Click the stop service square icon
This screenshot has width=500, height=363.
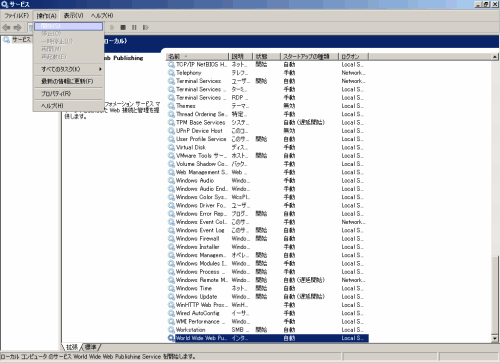(123, 27)
